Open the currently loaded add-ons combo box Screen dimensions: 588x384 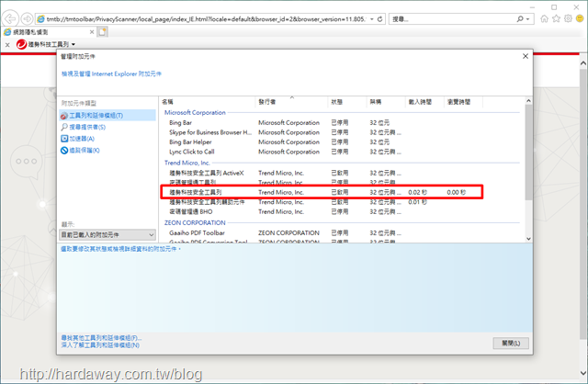pos(107,235)
